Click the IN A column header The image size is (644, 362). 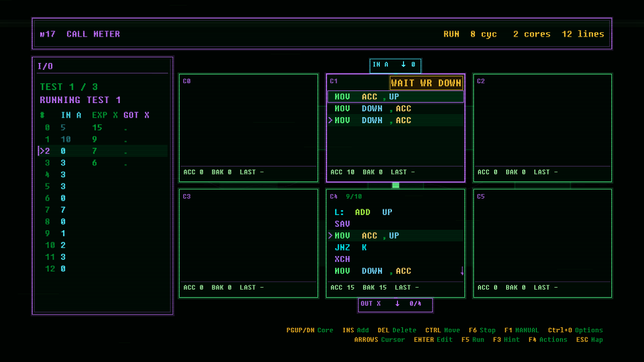[71, 115]
